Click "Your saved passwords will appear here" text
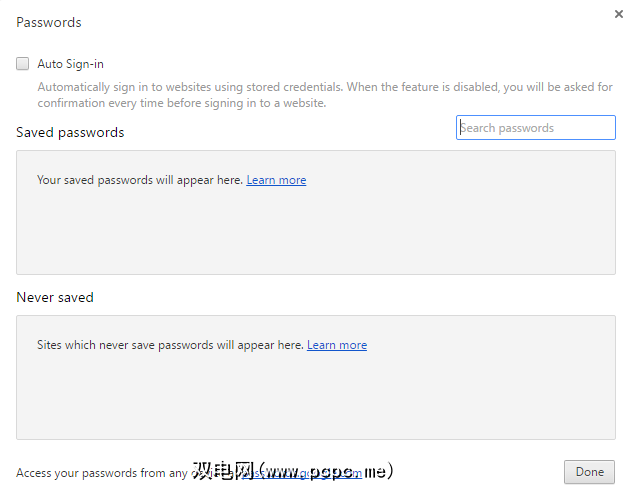629x494 pixels. pyautogui.click(x=140, y=180)
